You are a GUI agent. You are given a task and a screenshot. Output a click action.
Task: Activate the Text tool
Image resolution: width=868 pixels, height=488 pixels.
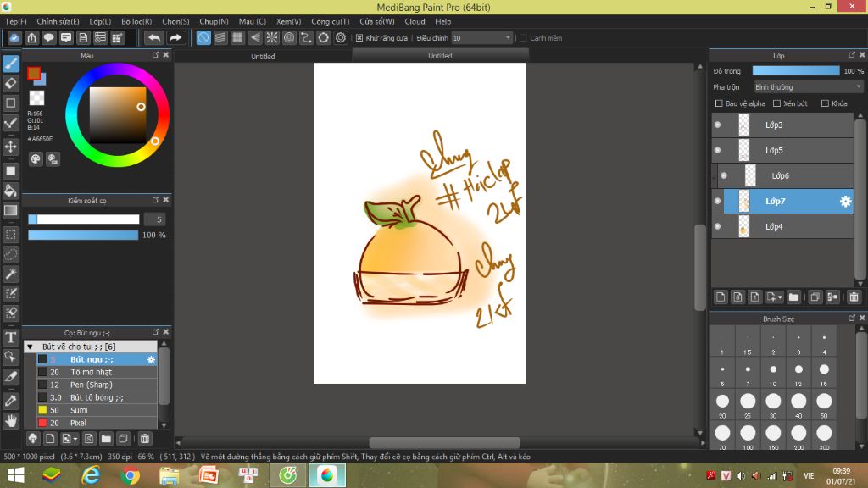11,337
